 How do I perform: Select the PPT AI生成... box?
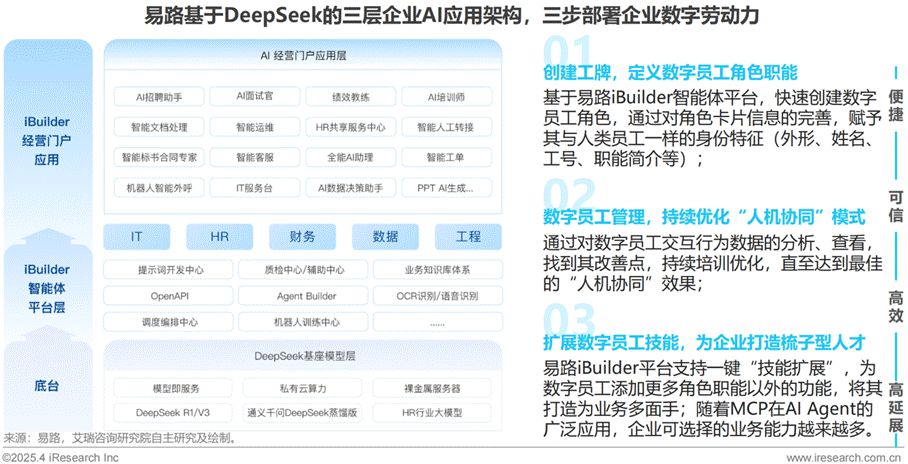(446, 188)
